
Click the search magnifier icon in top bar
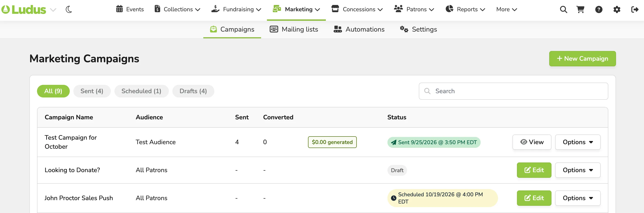563,9
